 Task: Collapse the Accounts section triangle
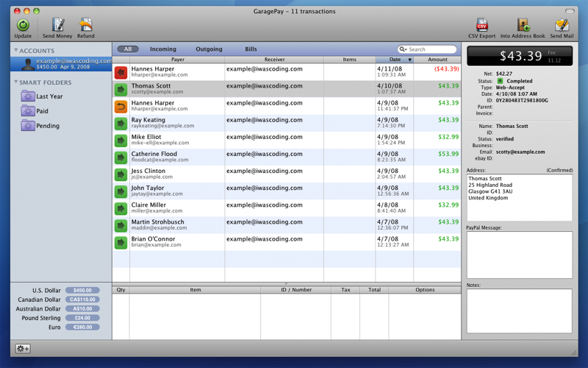click(x=15, y=51)
